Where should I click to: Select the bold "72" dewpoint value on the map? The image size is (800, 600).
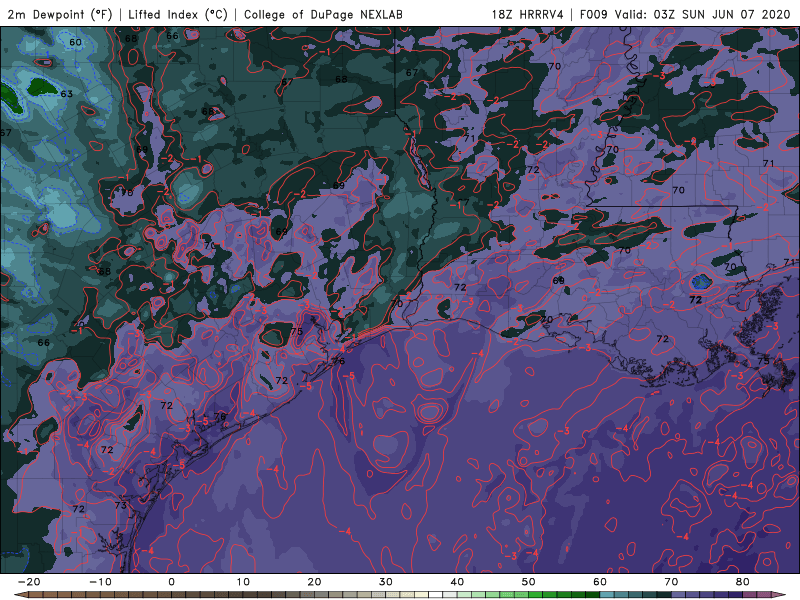(x=695, y=300)
